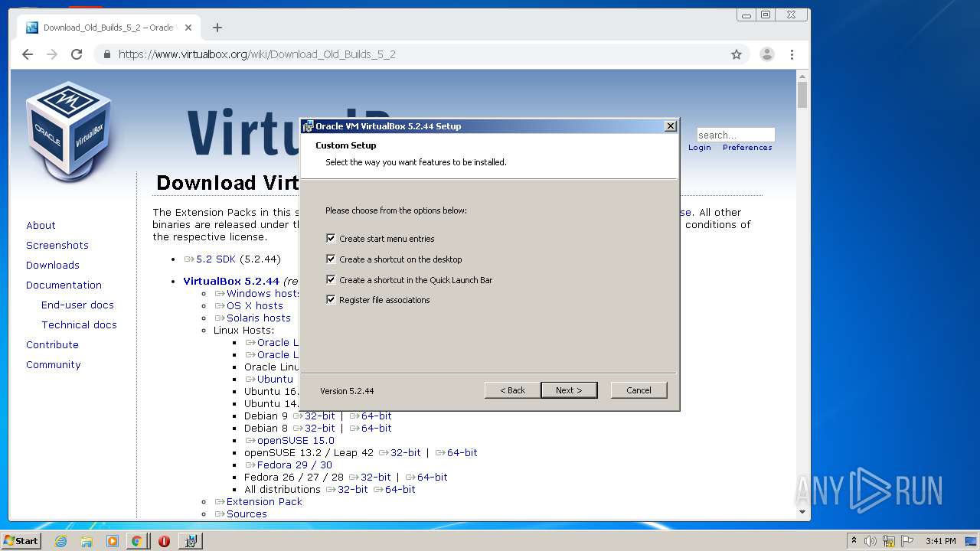
Task: Close the Download_Old_Builds_5_2 tab
Action: pos(188,28)
